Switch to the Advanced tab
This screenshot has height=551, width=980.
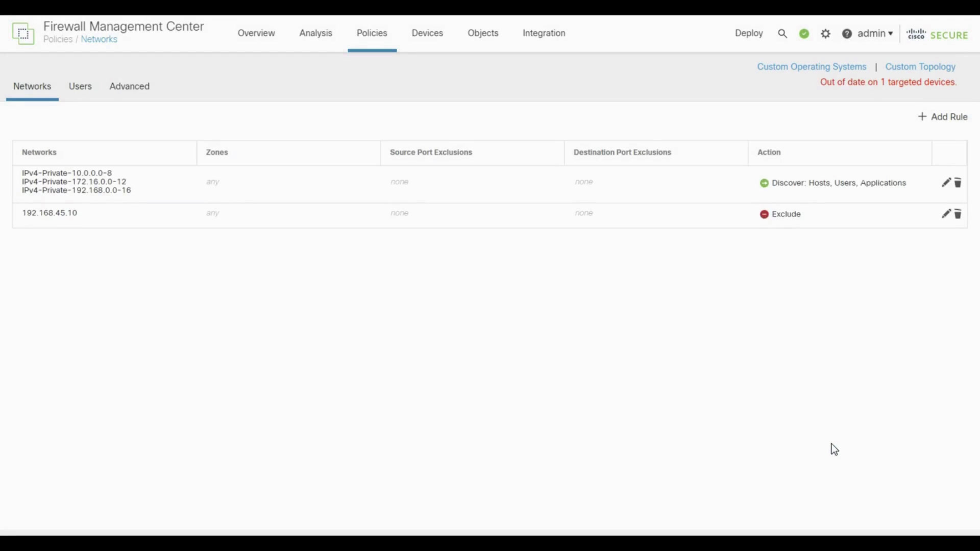coord(130,86)
